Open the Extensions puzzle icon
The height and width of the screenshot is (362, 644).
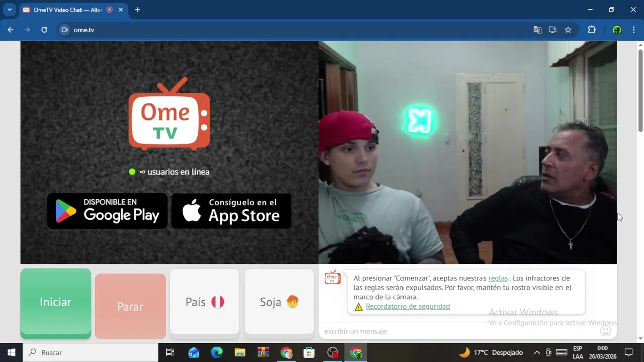592,30
